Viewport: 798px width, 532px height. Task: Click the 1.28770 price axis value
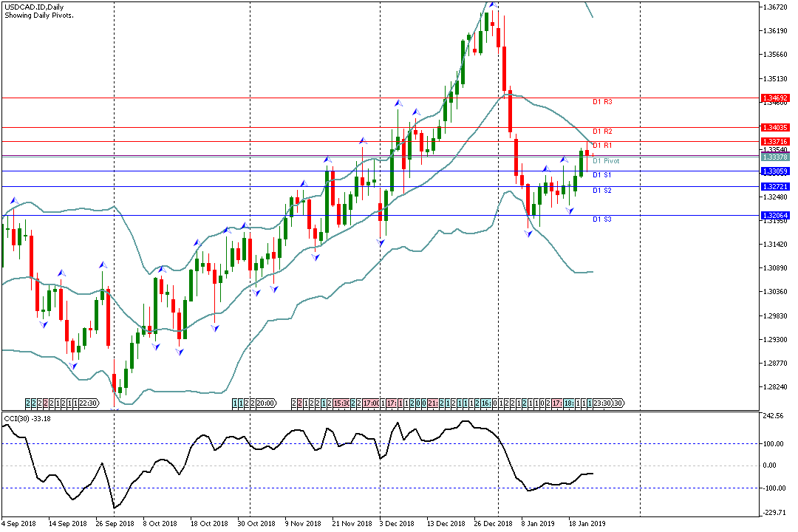(775, 364)
